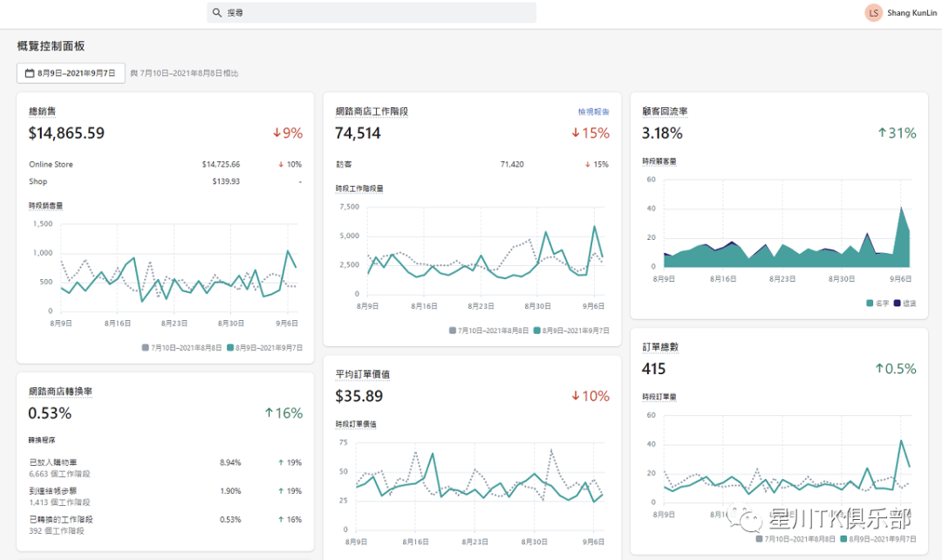This screenshot has height=560, width=942.
Task: Click the Shang KunLin account name
Action: 911,12
